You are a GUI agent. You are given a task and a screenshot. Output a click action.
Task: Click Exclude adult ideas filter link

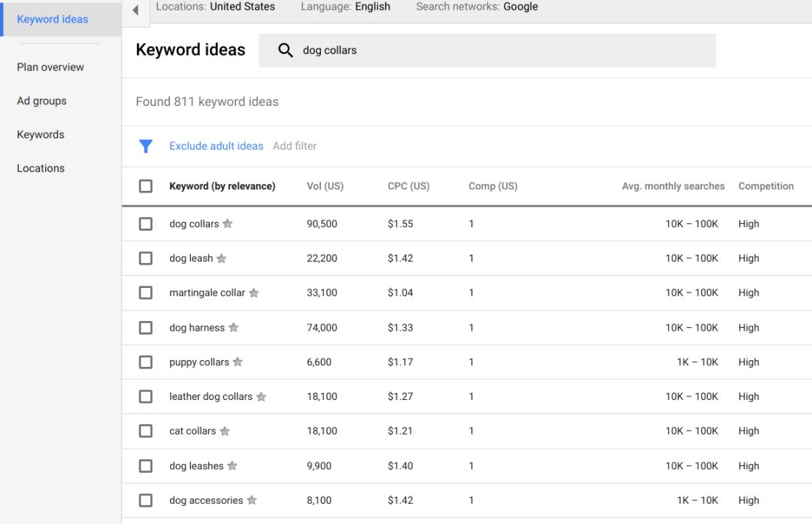(x=217, y=146)
